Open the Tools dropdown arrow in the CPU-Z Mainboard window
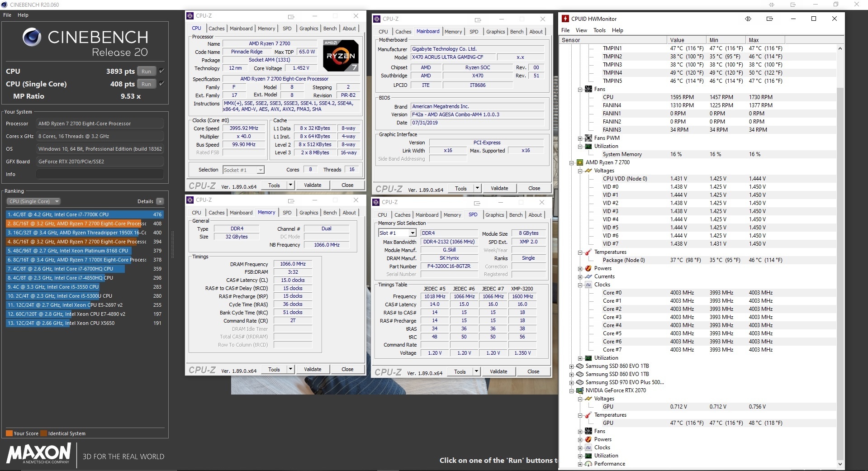Screen dimensions: 868x471 pos(477,188)
